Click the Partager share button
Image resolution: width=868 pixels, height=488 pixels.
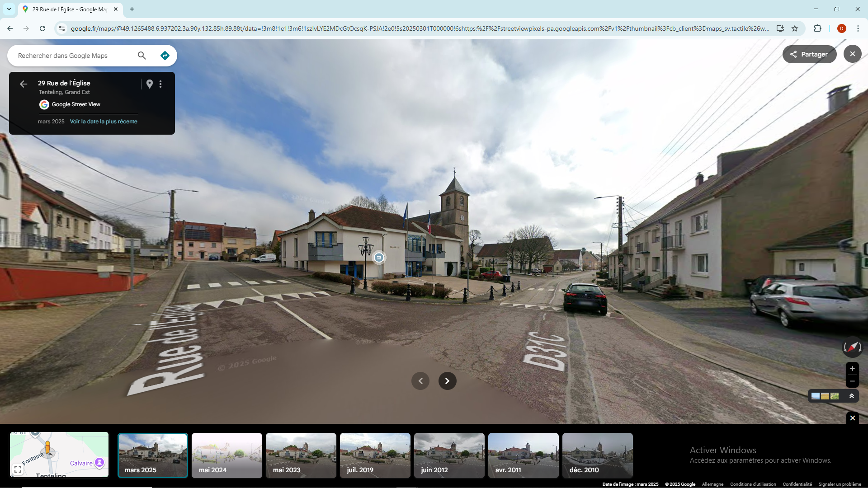(x=809, y=54)
